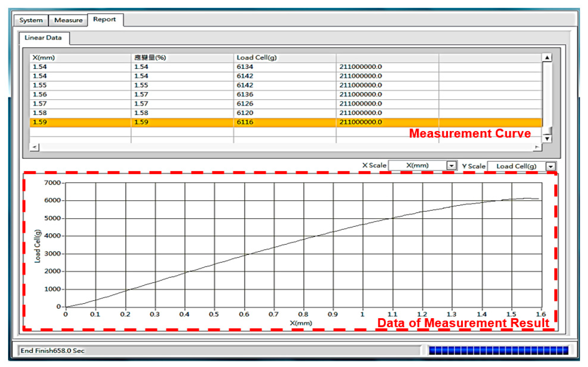This screenshot has width=588, height=367.
Task: Select the Report tab
Action: click(105, 19)
